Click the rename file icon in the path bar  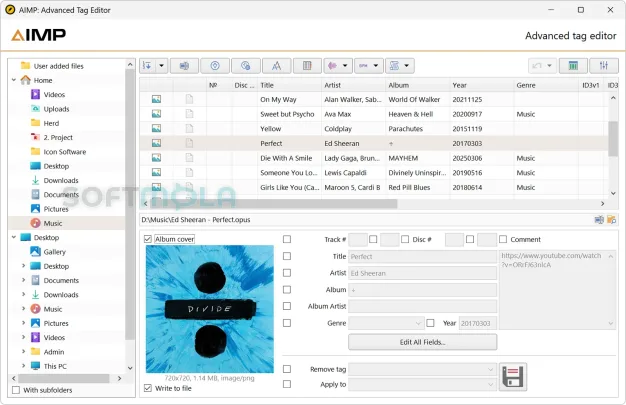(599, 220)
